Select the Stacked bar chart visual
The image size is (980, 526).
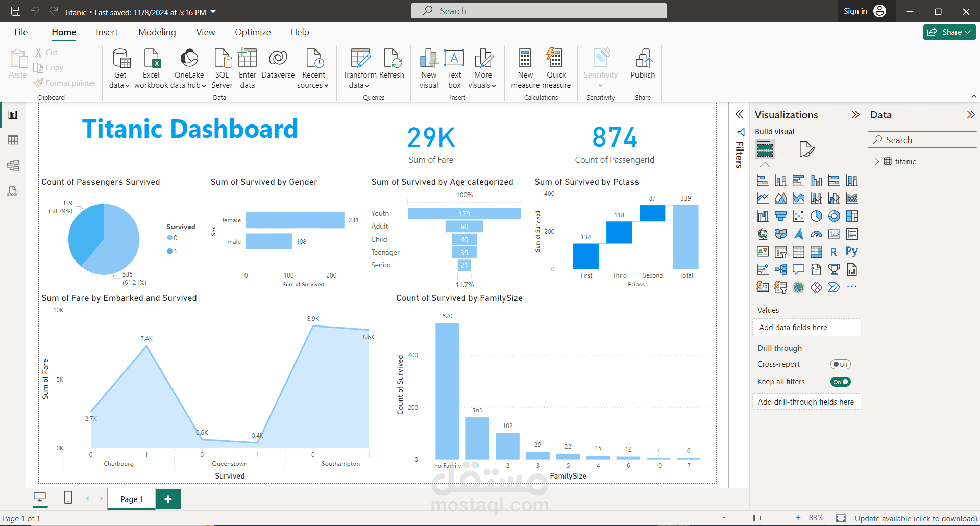pyautogui.click(x=763, y=181)
